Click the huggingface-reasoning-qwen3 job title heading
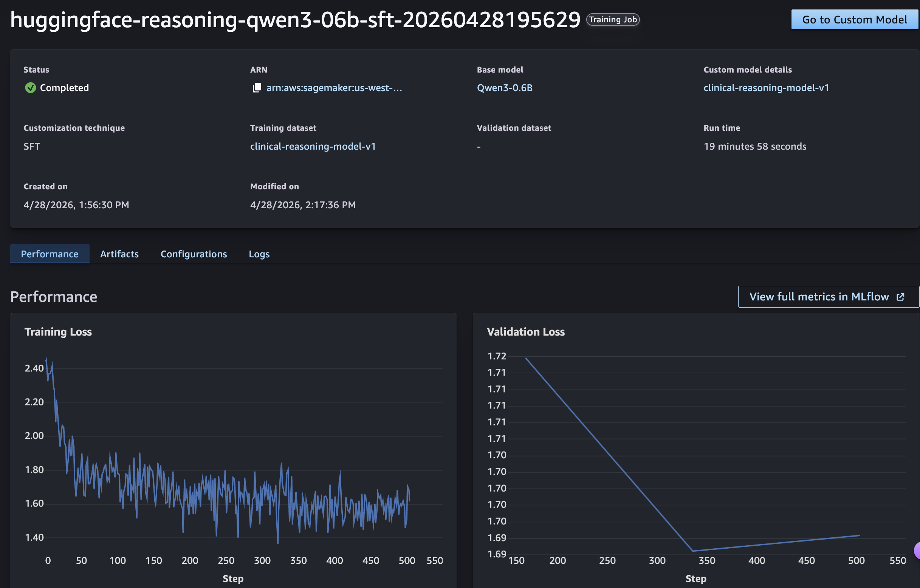The width and height of the screenshot is (920, 588). (295, 20)
